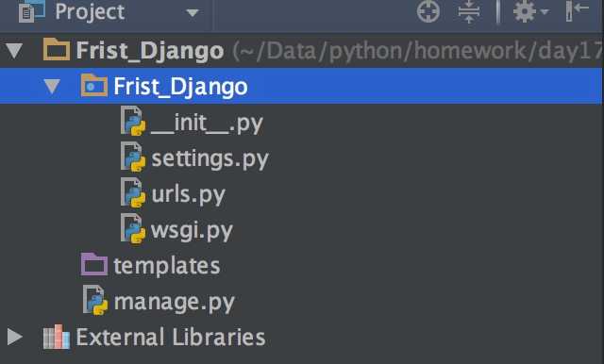This screenshot has height=364, width=604.
Task: Select the root Frist_Django project label
Action: pos(150,50)
